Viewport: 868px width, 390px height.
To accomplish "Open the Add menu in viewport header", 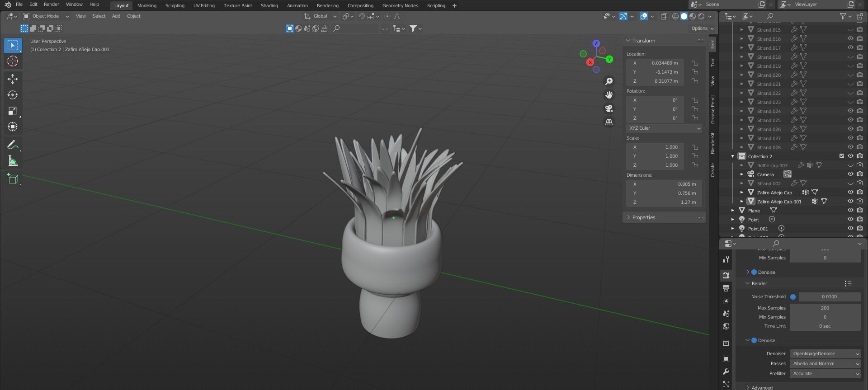I will point(116,16).
